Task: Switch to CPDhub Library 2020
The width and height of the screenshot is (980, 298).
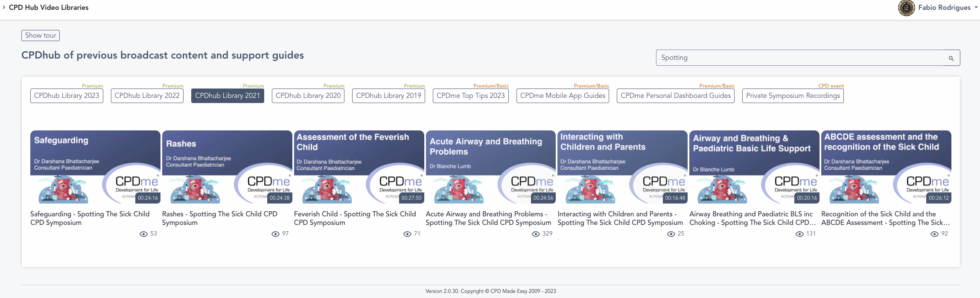Action: coord(308,96)
